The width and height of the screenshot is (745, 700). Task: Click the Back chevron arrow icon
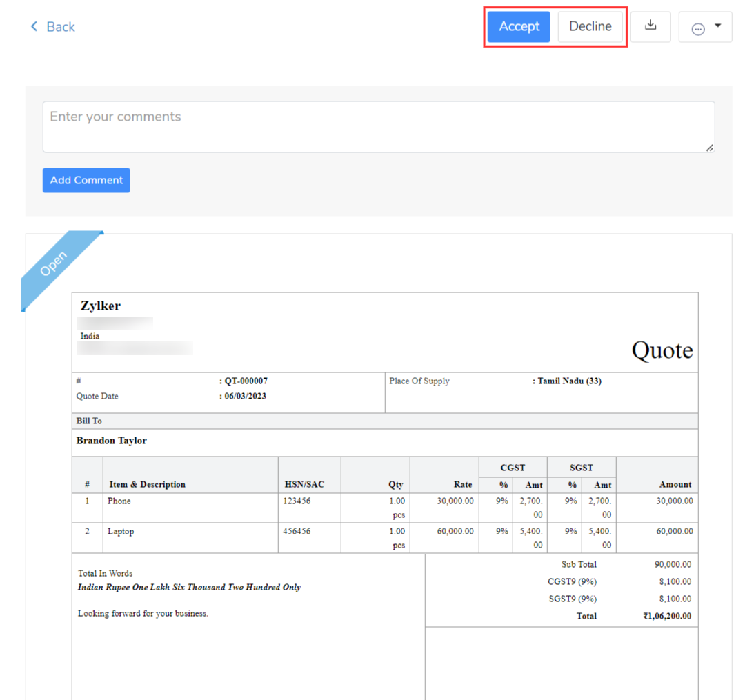click(34, 27)
